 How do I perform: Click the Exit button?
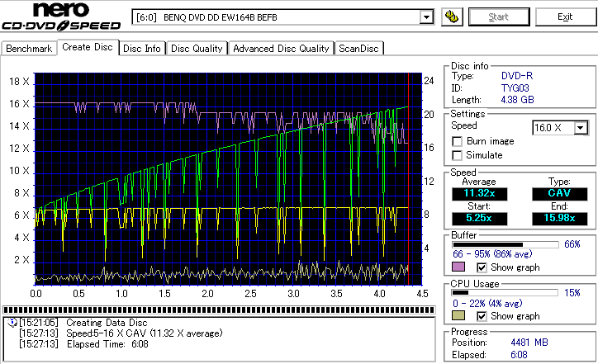[565, 17]
